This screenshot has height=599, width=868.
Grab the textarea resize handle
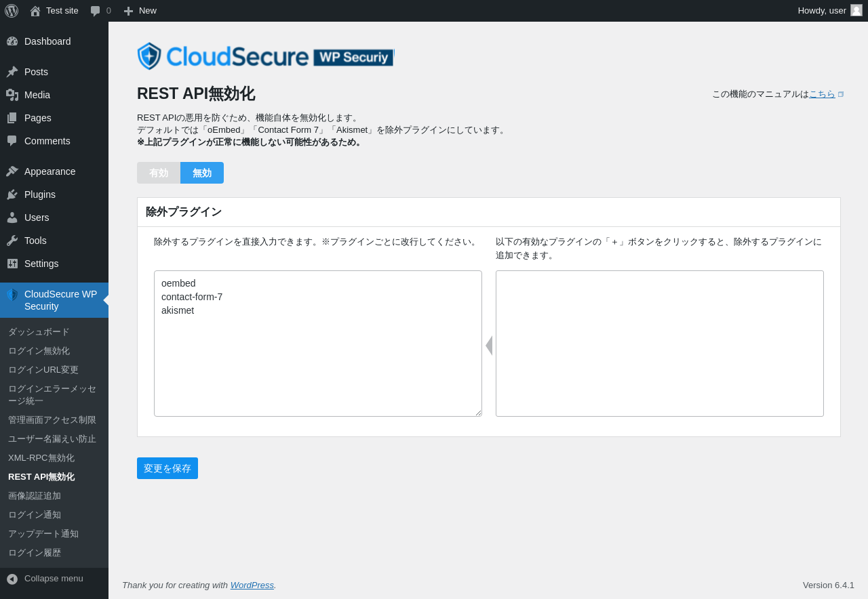[x=477, y=412]
